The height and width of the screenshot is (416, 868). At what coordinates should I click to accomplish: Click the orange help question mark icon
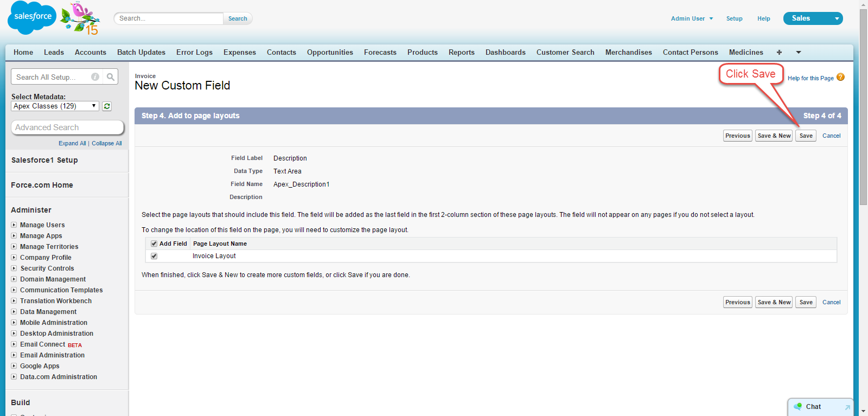[840, 77]
